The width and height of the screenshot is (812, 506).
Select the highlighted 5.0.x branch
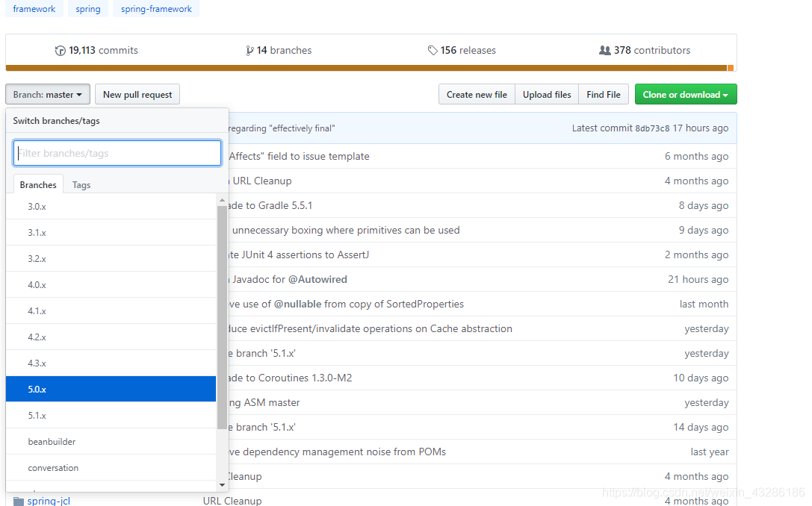pyautogui.click(x=111, y=389)
